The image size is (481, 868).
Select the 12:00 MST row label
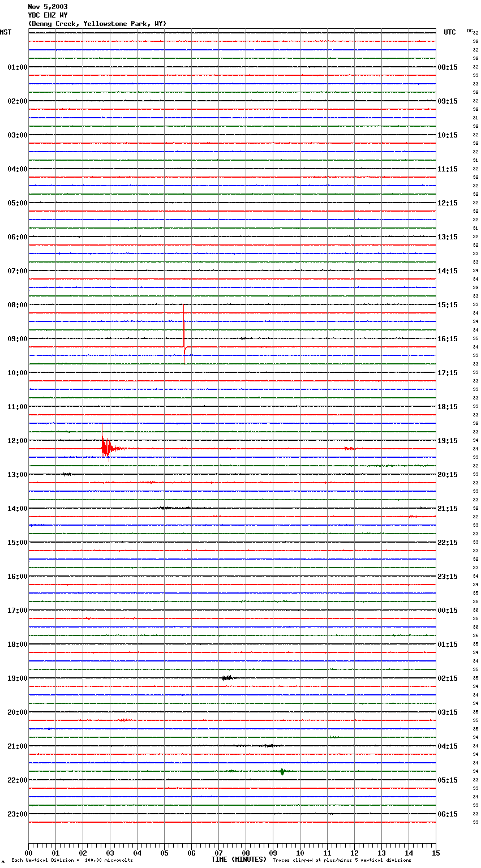click(18, 441)
